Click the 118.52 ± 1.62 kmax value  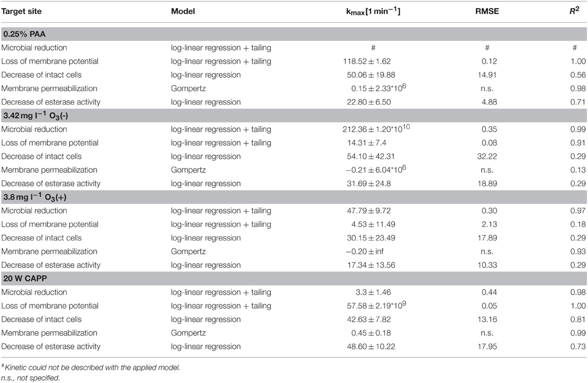[x=367, y=61]
